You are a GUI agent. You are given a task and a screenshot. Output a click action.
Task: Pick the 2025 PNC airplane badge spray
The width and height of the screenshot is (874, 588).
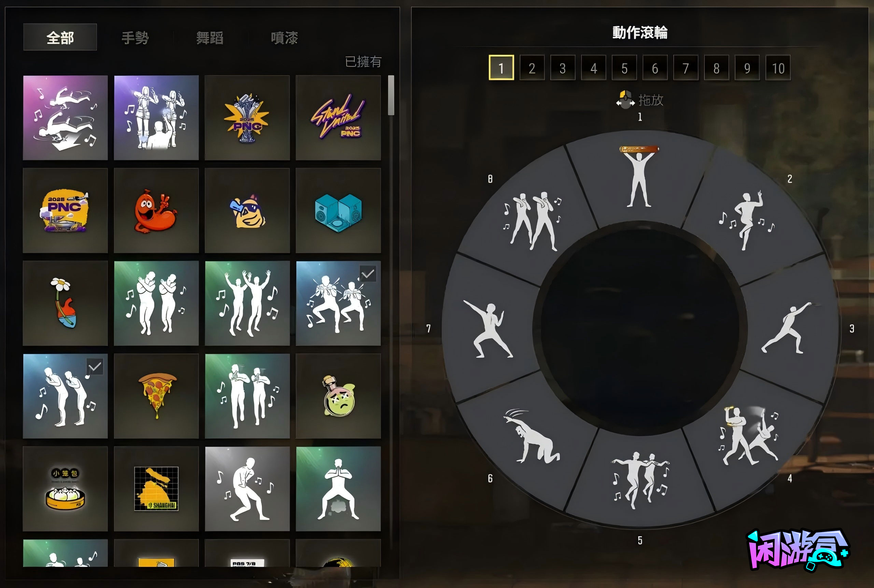[x=65, y=210]
